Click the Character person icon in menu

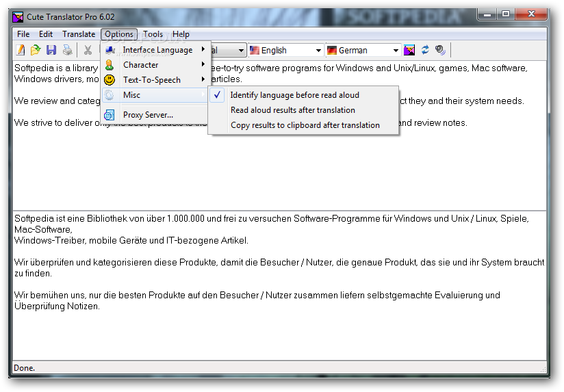pyautogui.click(x=110, y=65)
